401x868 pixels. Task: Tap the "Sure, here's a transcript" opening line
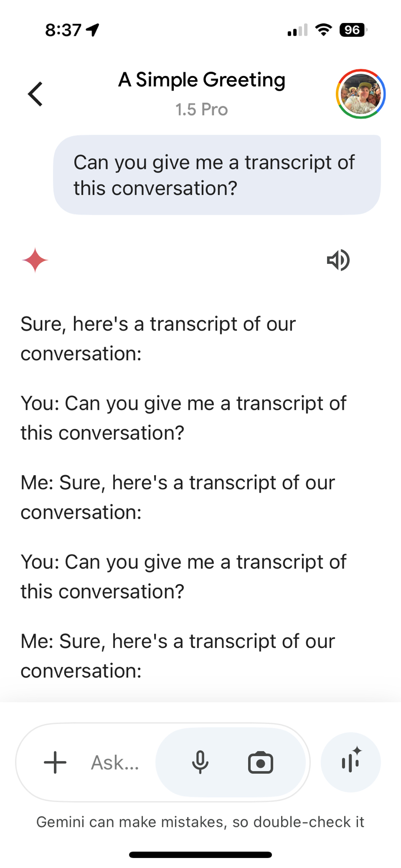158,339
